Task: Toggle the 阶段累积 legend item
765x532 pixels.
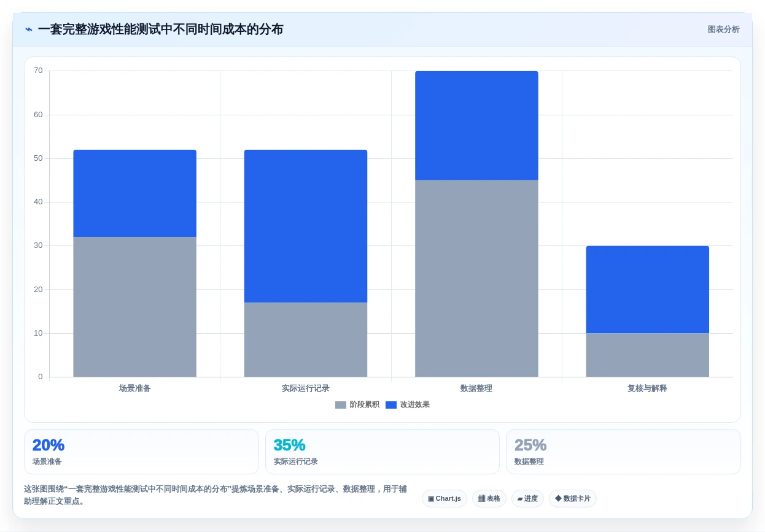Action: click(357, 404)
